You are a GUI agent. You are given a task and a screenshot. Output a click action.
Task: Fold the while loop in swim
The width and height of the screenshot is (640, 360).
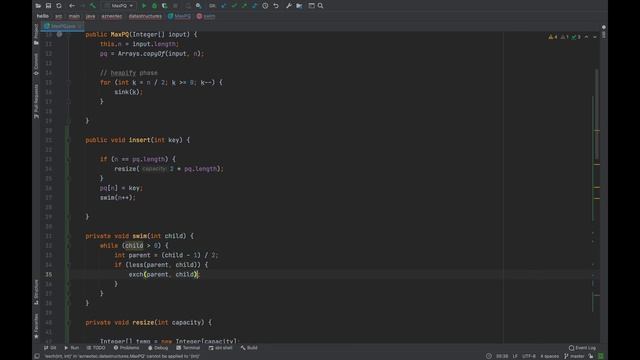(x=69, y=246)
